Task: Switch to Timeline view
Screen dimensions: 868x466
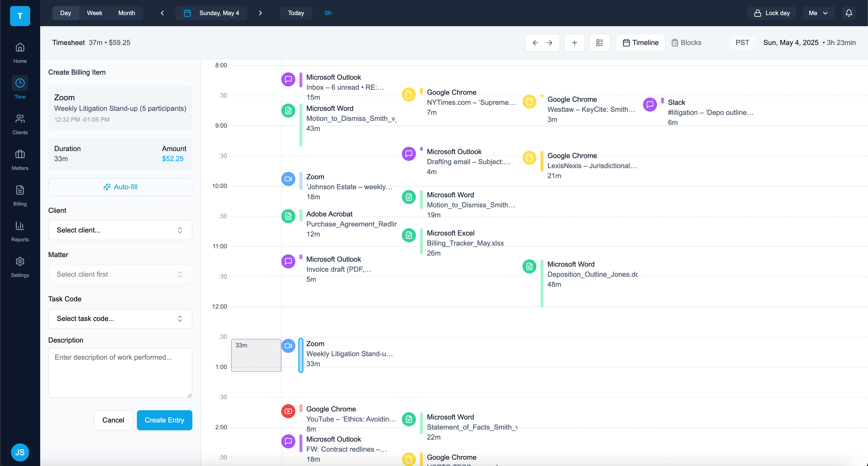Action: (x=640, y=42)
